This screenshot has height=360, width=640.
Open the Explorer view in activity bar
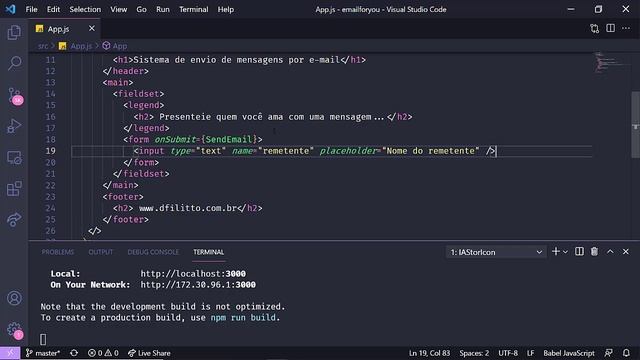tap(14, 32)
